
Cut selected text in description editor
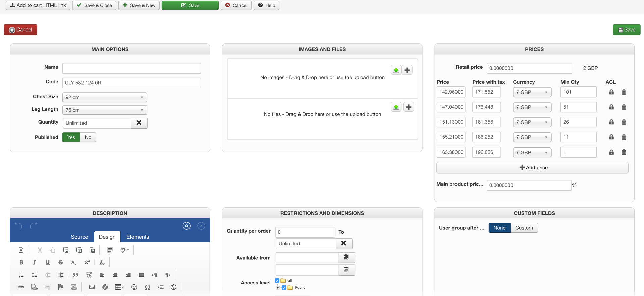[40, 250]
